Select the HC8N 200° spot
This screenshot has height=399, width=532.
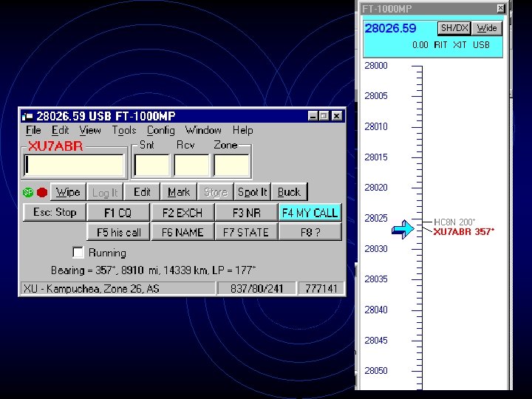pos(454,222)
